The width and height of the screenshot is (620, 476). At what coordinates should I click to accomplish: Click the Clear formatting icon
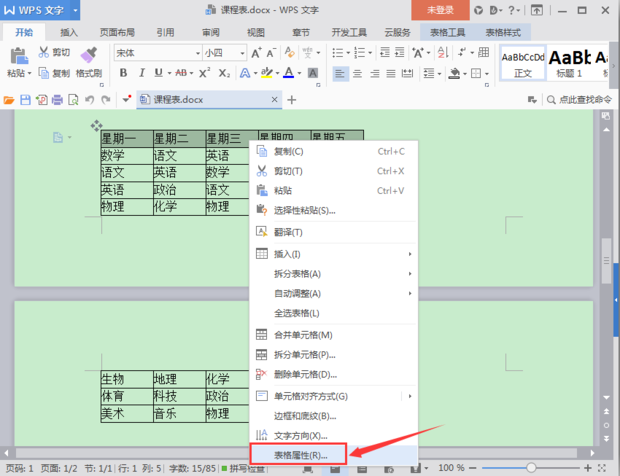(289, 52)
